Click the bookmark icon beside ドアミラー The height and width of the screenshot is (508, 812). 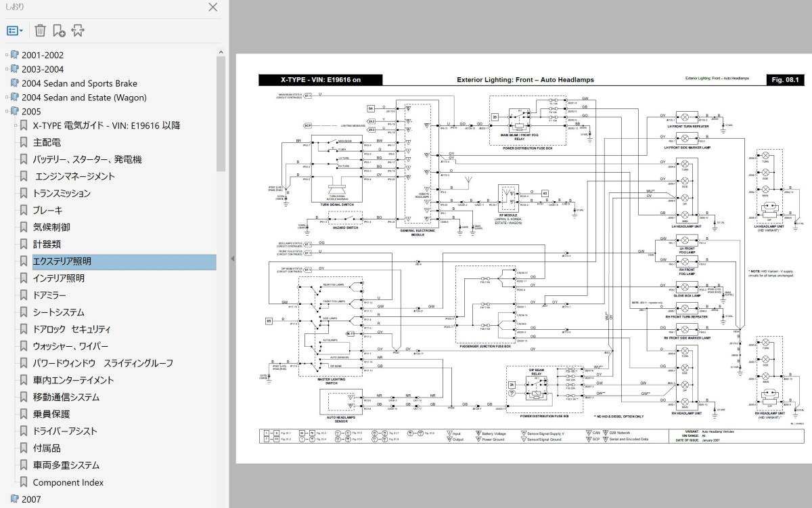click(x=24, y=295)
